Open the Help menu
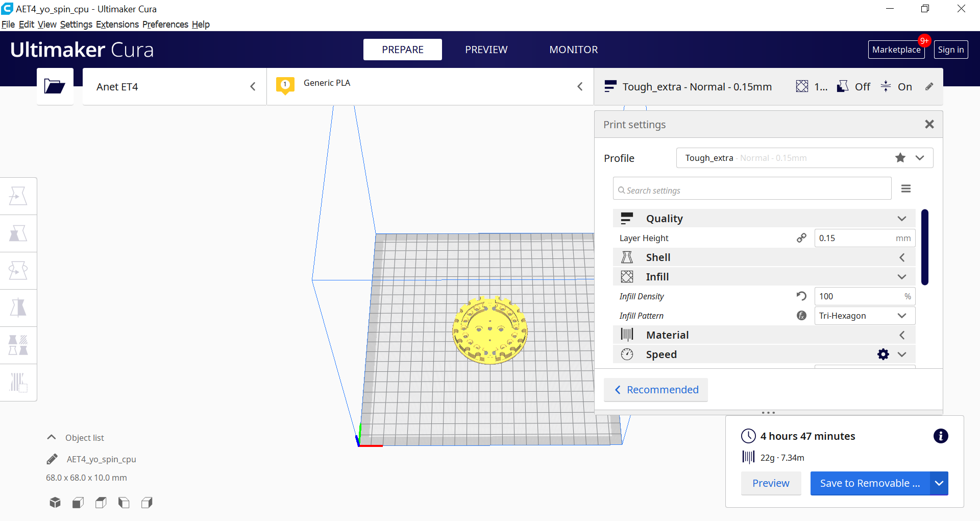 tap(201, 25)
